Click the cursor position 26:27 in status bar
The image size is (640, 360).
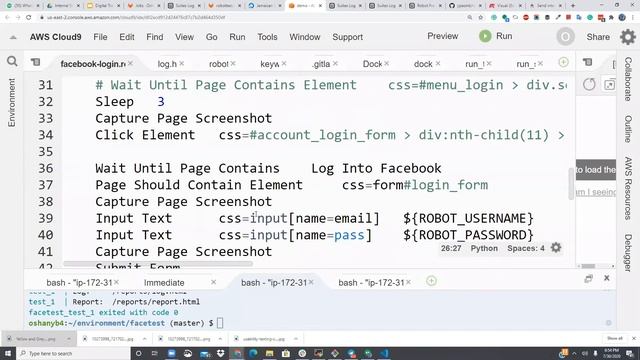coord(451,248)
